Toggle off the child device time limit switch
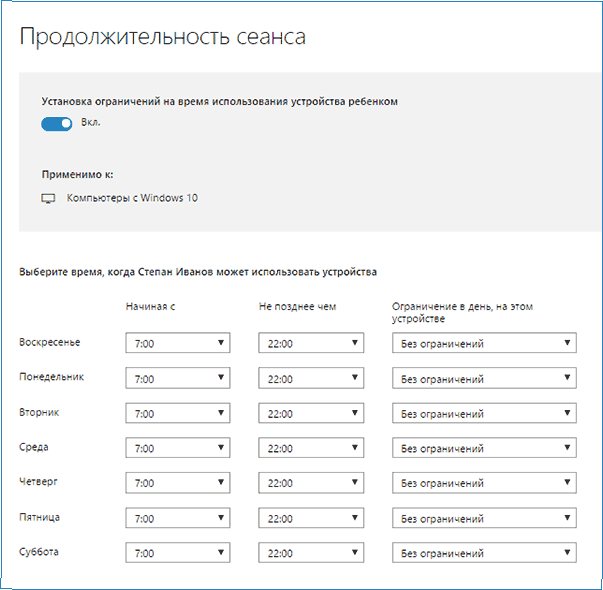 57,124
